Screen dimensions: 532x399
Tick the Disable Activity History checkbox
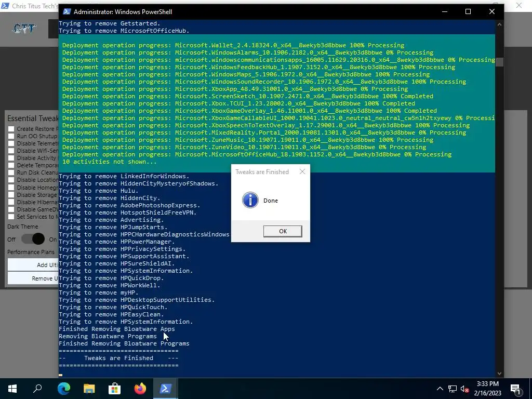point(11,158)
